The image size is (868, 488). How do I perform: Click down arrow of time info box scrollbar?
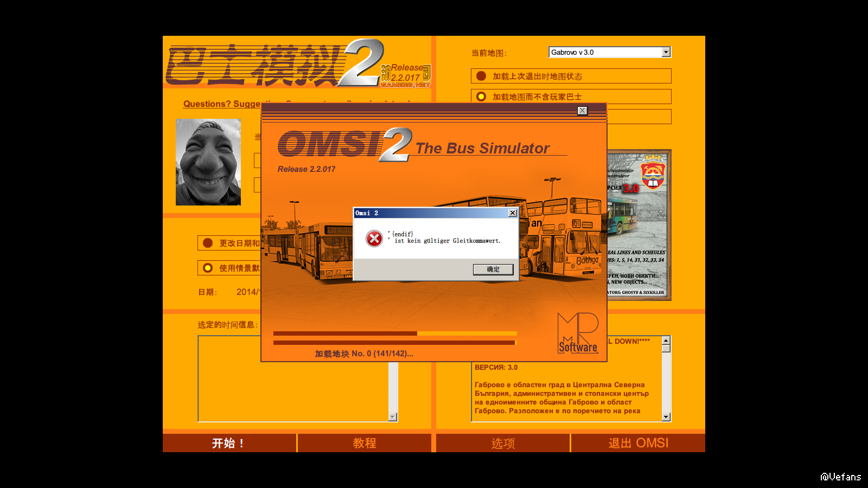[x=393, y=417]
